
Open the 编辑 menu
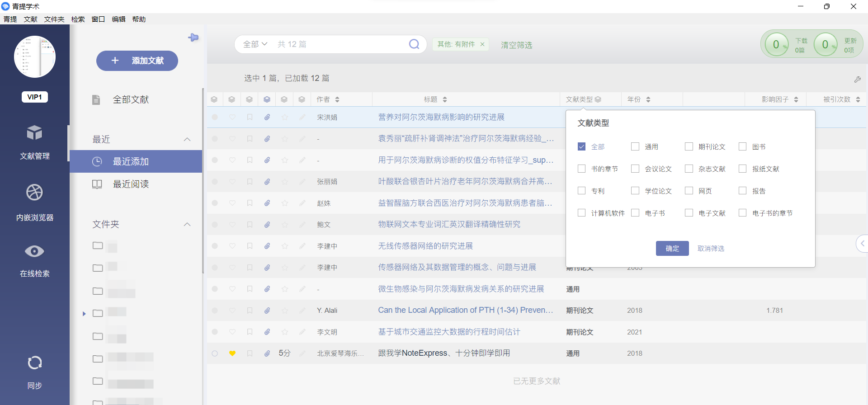pyautogui.click(x=118, y=19)
